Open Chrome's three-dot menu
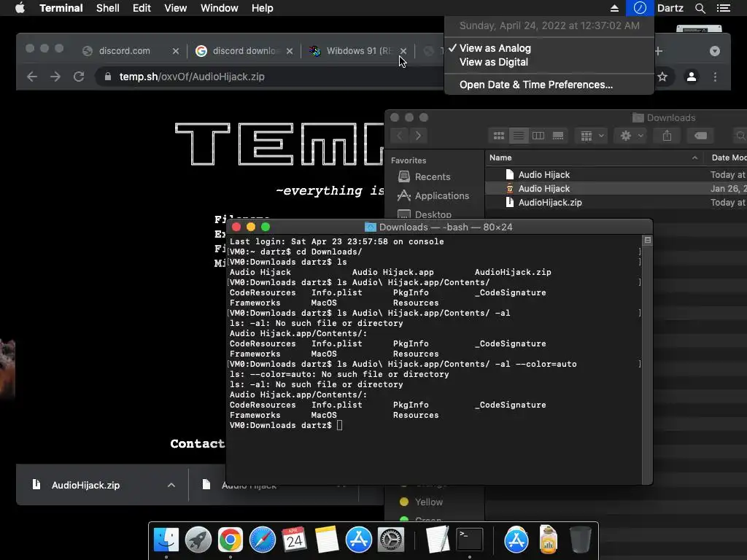The height and width of the screenshot is (560, 747). [x=715, y=77]
